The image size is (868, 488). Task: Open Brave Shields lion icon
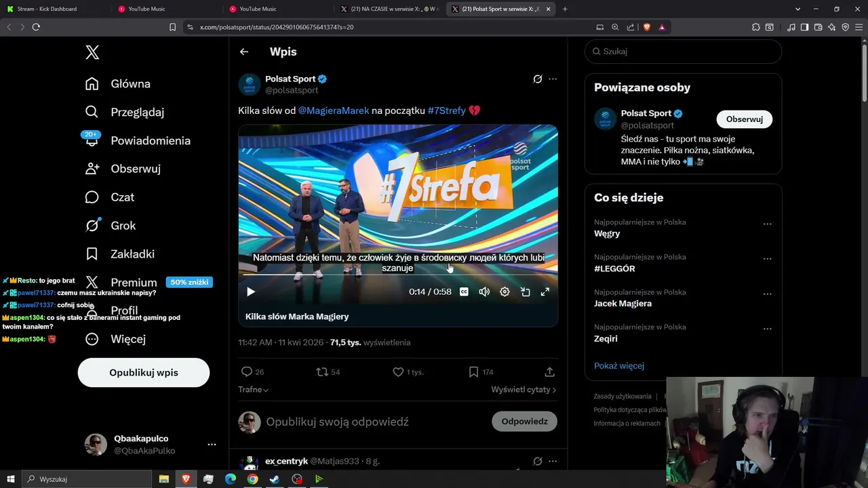[x=647, y=27]
